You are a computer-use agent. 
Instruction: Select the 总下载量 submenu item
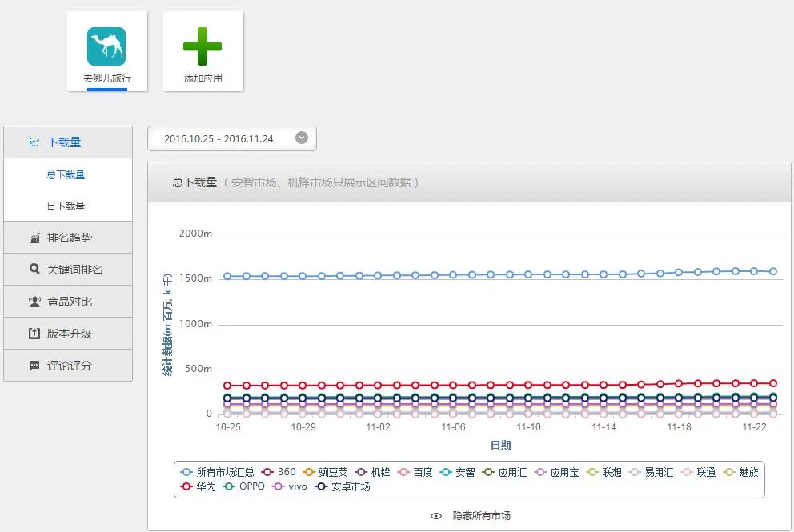66,175
